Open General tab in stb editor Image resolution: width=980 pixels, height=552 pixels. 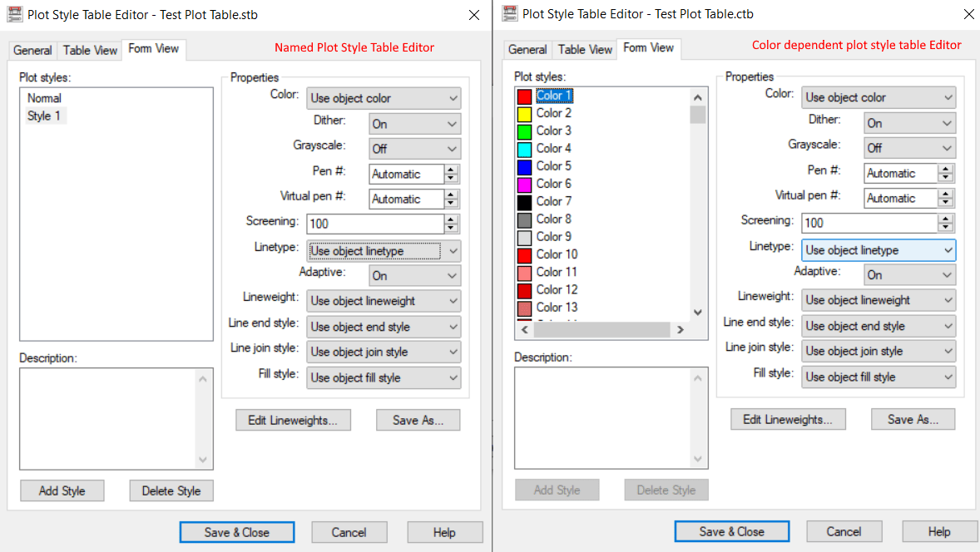click(x=32, y=50)
